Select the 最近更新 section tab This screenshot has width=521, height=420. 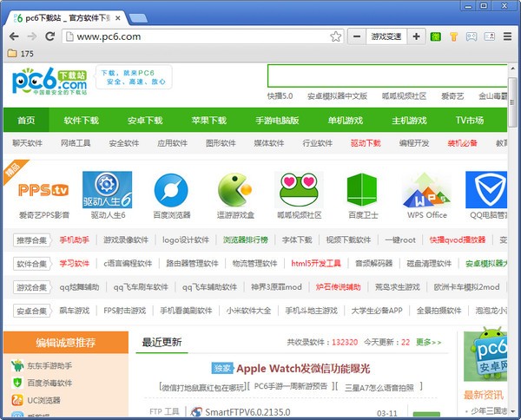point(162,342)
